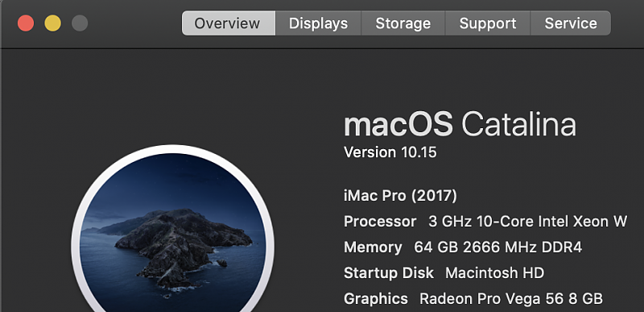
Task: Click the 3 GHz 10-Core Intel Xeon W value
Action: click(528, 222)
